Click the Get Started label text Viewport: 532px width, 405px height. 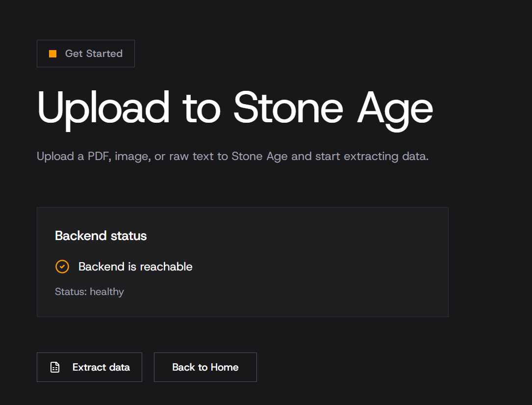[93, 54]
